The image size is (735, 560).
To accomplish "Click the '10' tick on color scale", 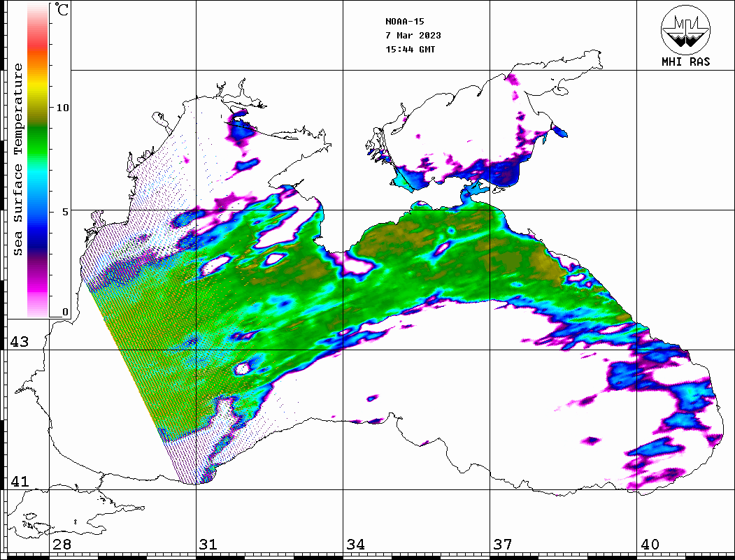I will click(62, 108).
